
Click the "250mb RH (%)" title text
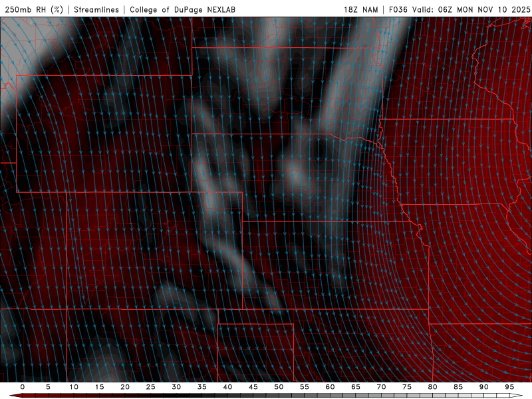[34, 9]
